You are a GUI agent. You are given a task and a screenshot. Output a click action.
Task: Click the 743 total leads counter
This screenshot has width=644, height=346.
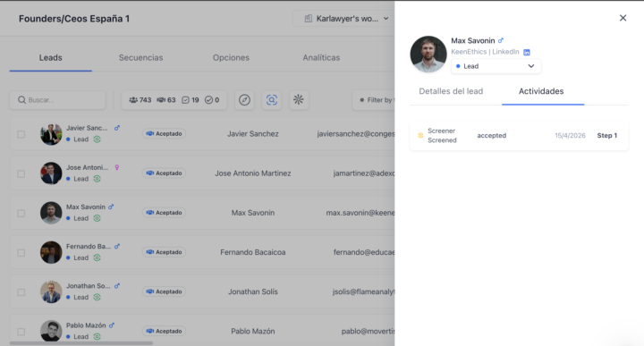click(140, 100)
